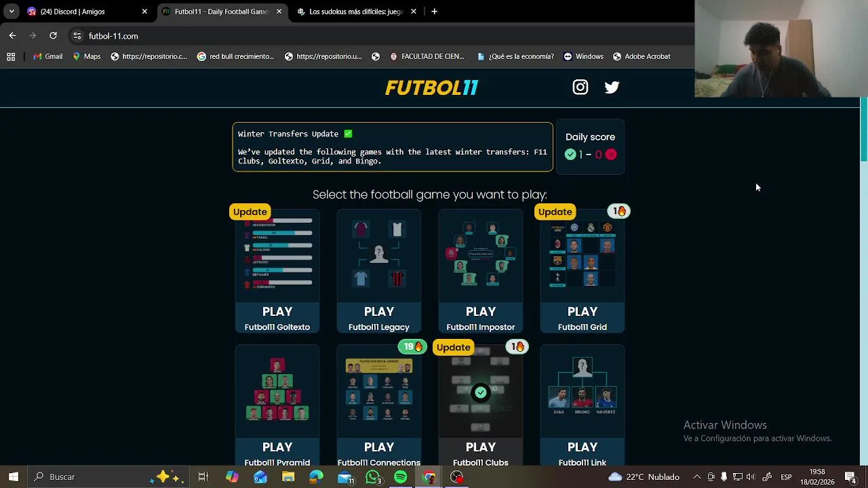Screen dimensions: 868x488
Task: Open the ¿Qué es la economía? bookmark
Action: pyautogui.click(x=515, y=56)
